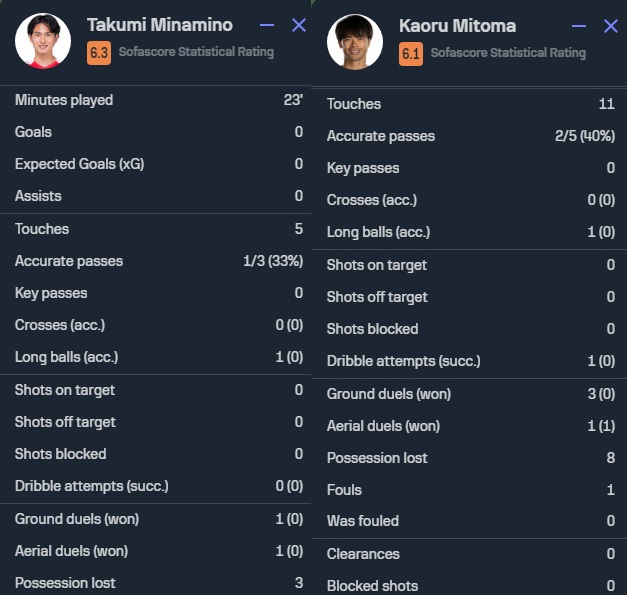Click Takumi Minamino's profile photo

pos(43,40)
